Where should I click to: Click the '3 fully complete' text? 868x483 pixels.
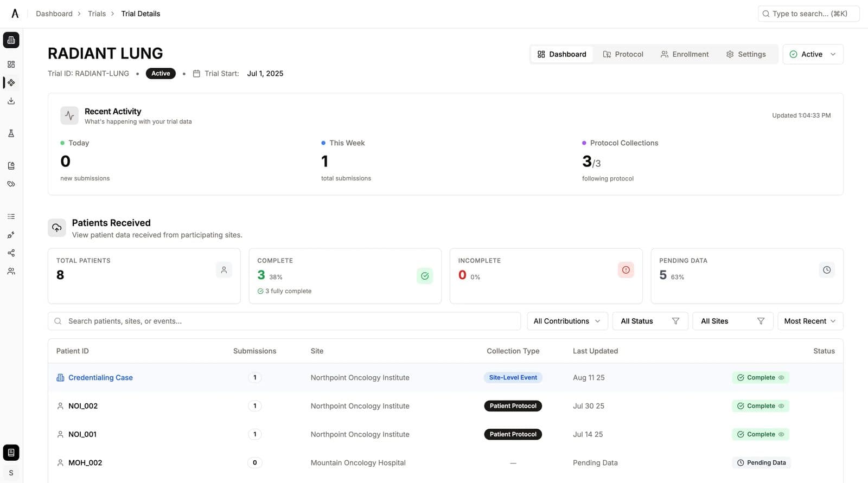[x=288, y=292]
